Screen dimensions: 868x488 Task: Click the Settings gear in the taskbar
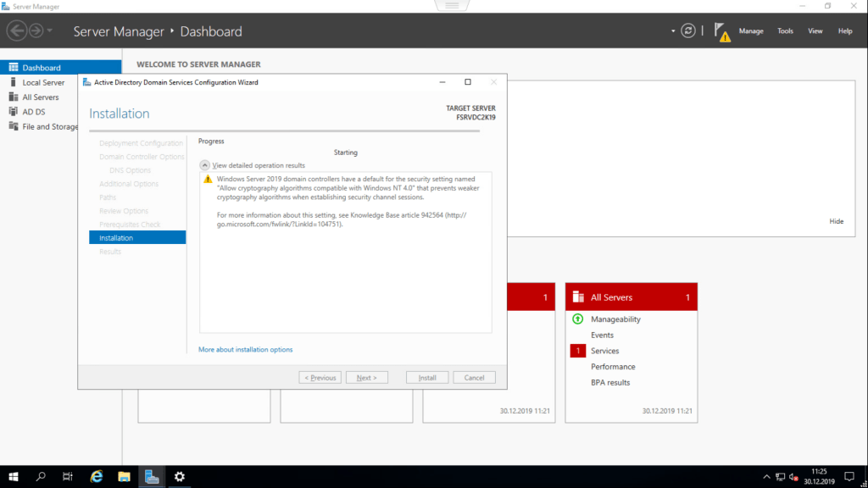pos(179,476)
